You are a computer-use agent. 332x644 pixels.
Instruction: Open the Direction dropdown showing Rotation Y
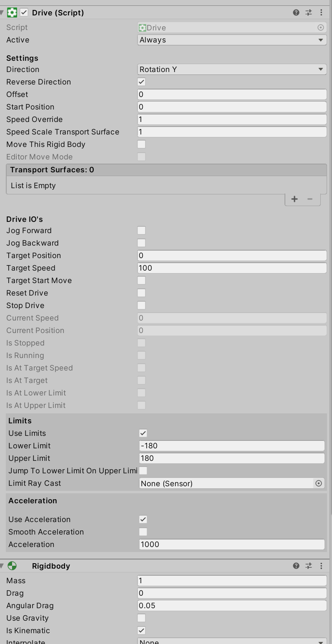coord(232,70)
